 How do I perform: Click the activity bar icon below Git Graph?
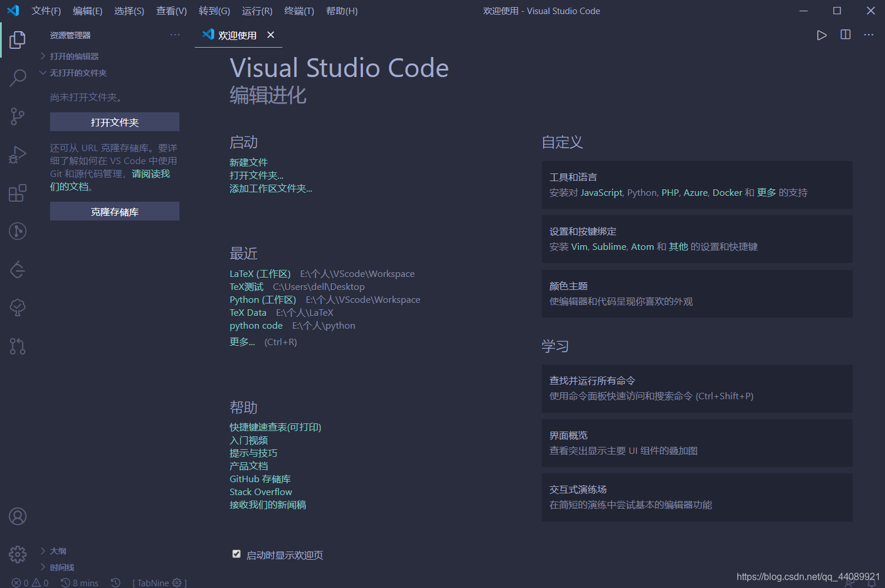click(18, 269)
